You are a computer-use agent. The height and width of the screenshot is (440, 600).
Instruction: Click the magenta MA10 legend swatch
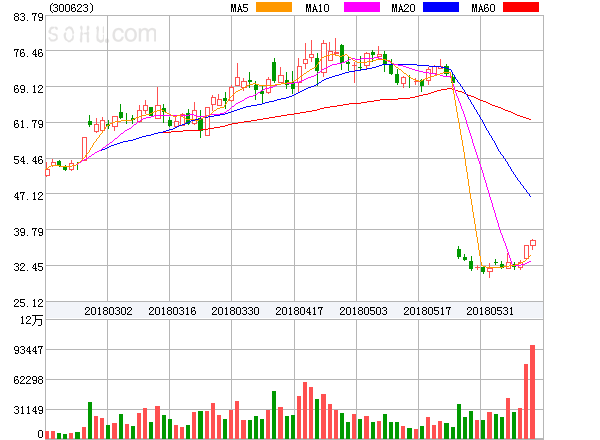pyautogui.click(x=362, y=7)
